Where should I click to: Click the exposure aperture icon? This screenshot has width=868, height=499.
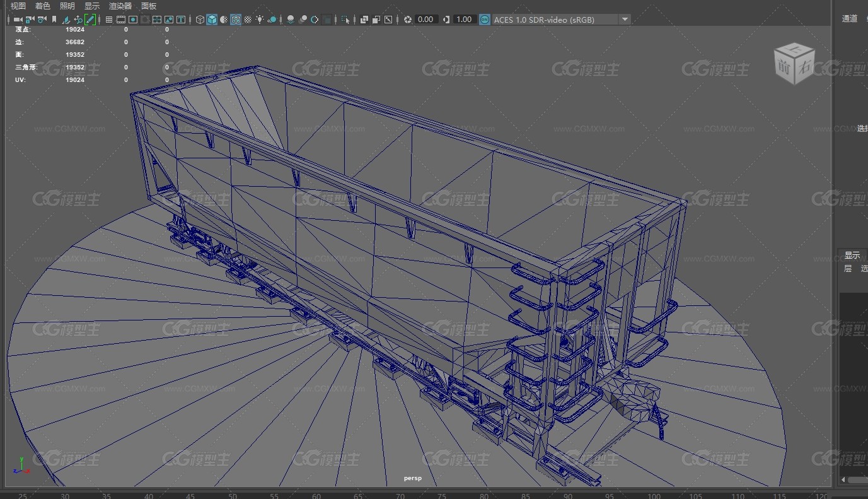(408, 20)
